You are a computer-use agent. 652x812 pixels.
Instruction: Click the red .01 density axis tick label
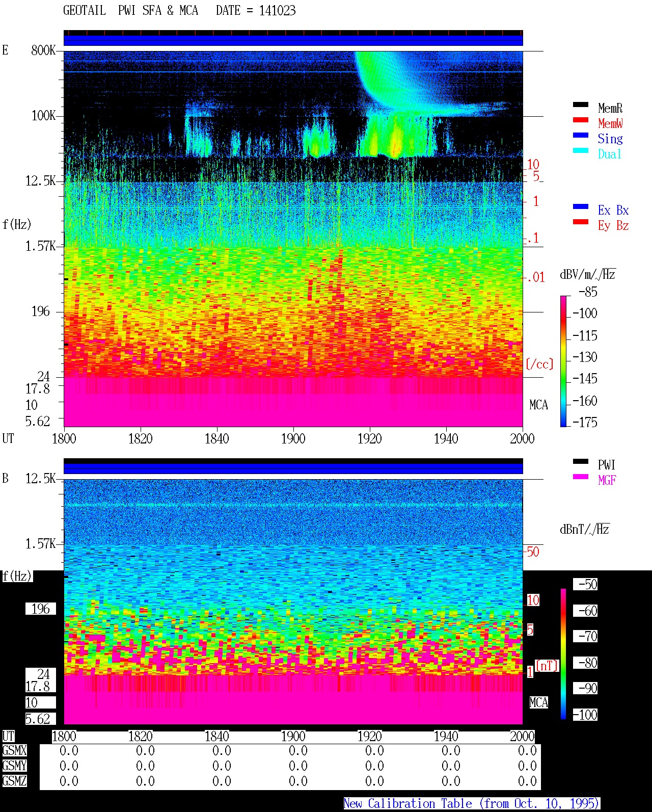pos(535,278)
